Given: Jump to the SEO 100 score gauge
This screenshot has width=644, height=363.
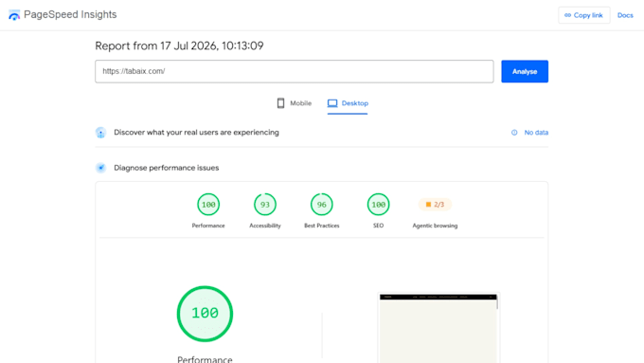Looking at the screenshot, I should (378, 205).
